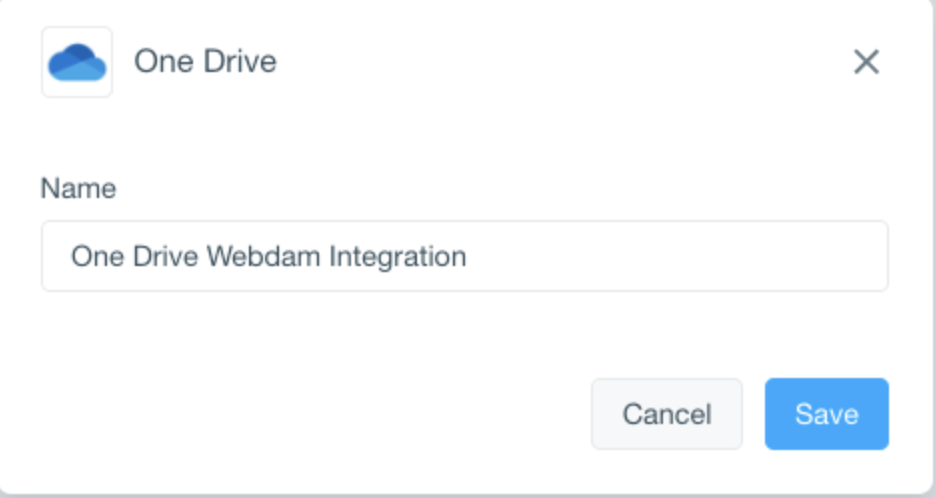
Task: Click empty space at right of Name field
Action: (675, 256)
